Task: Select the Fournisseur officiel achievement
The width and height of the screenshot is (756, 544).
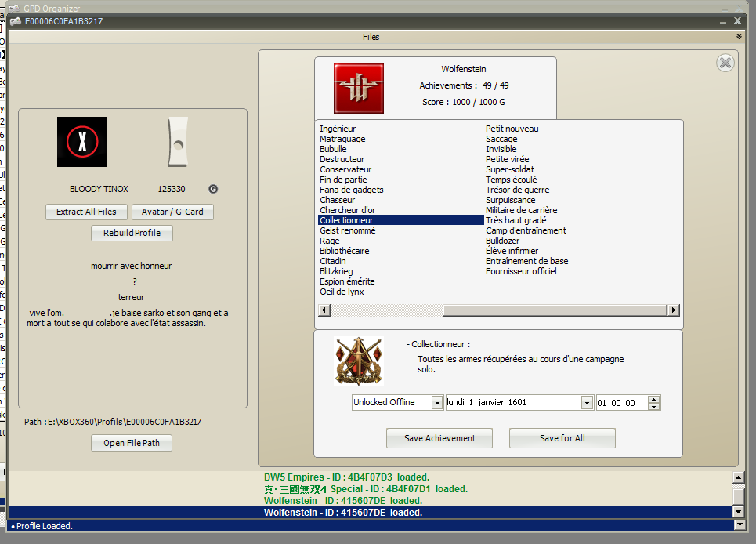Action: pos(521,271)
